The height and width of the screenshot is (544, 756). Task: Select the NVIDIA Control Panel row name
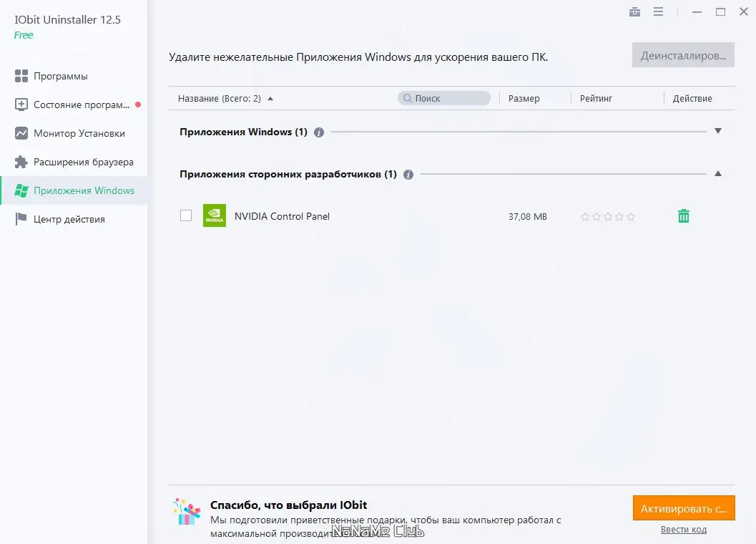click(282, 216)
